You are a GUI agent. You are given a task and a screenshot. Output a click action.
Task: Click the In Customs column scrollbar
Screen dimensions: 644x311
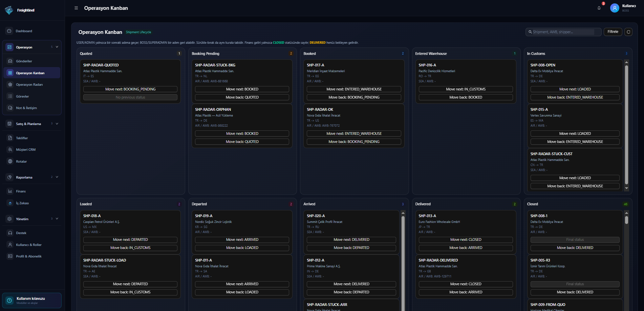click(x=626, y=125)
